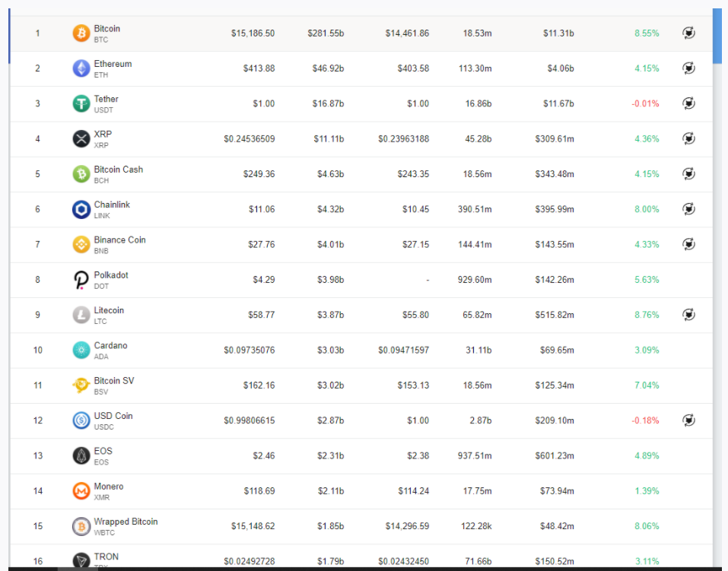Select TRON market cap $1.79b
Screen dimensions: 728x571
[331, 561]
